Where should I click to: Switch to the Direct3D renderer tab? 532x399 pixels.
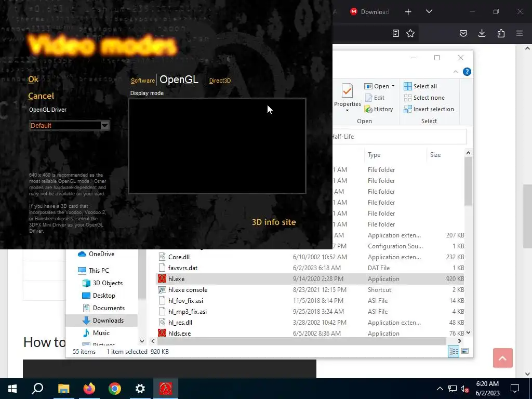(220, 81)
